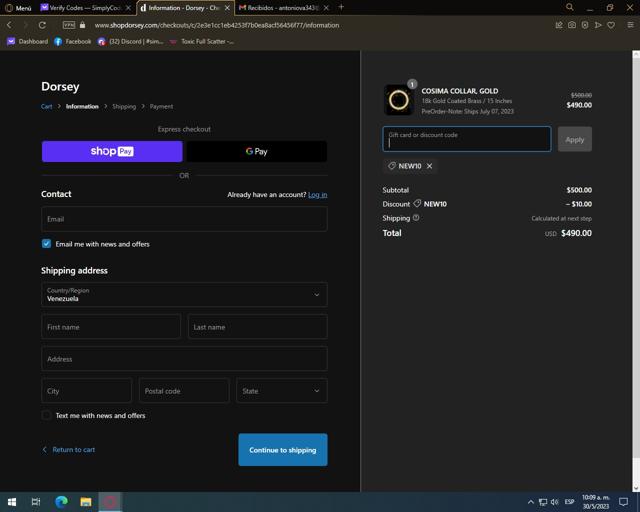Click the URL address field
The width and height of the screenshot is (640, 512).
click(217, 25)
